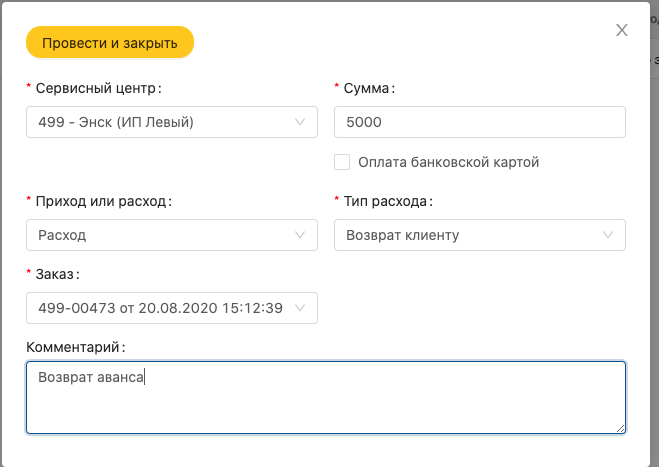The height and width of the screenshot is (467, 659).
Task: Click the "Тип расхода" field label
Action: (388, 200)
